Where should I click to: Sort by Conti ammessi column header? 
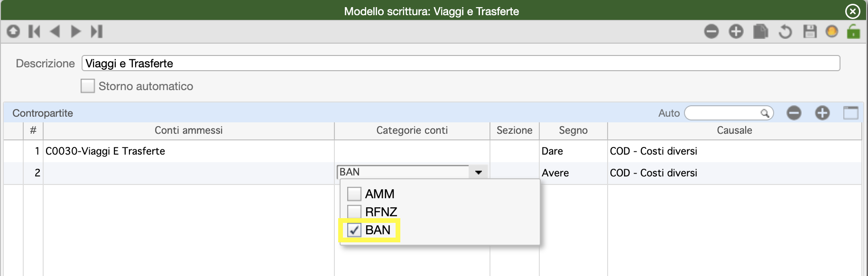click(189, 130)
